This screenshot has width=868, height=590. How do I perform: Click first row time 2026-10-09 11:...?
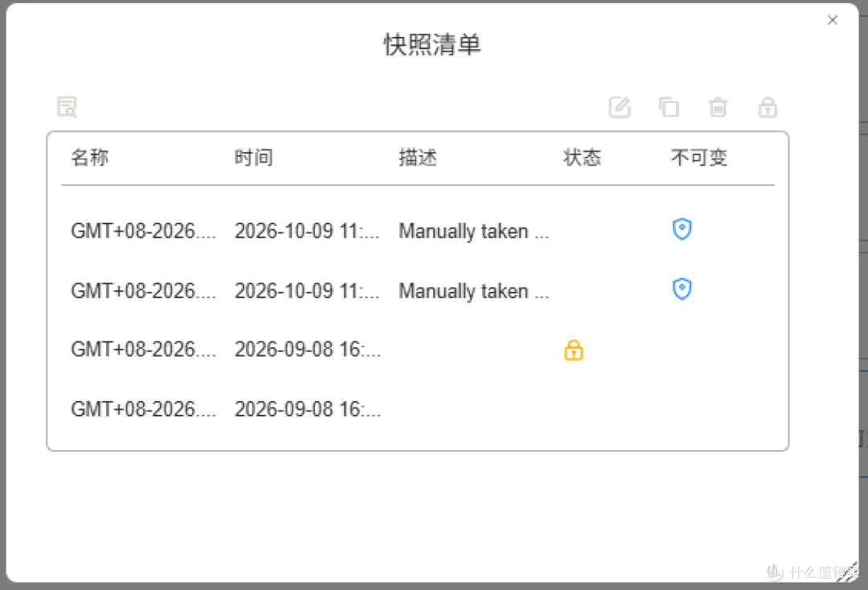click(x=307, y=231)
